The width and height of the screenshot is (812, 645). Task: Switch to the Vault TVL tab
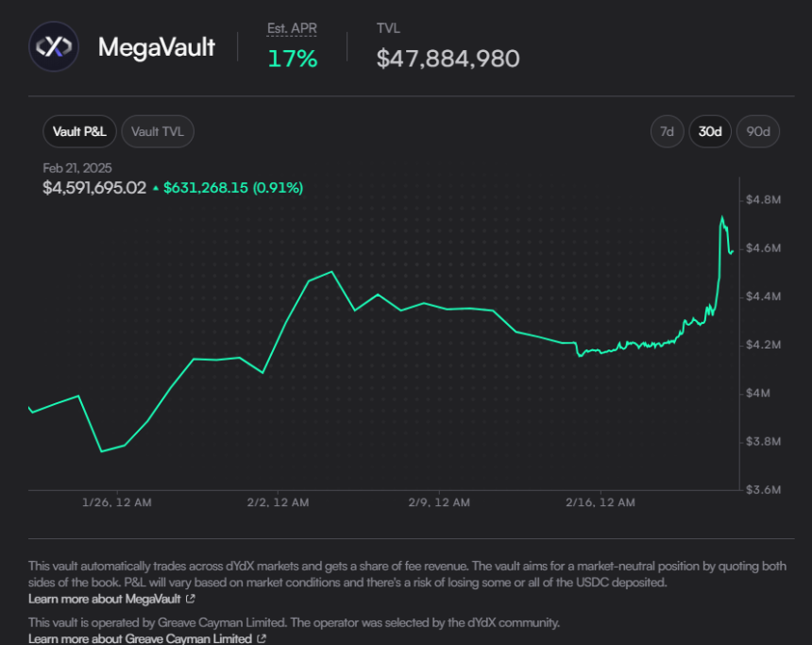(158, 131)
